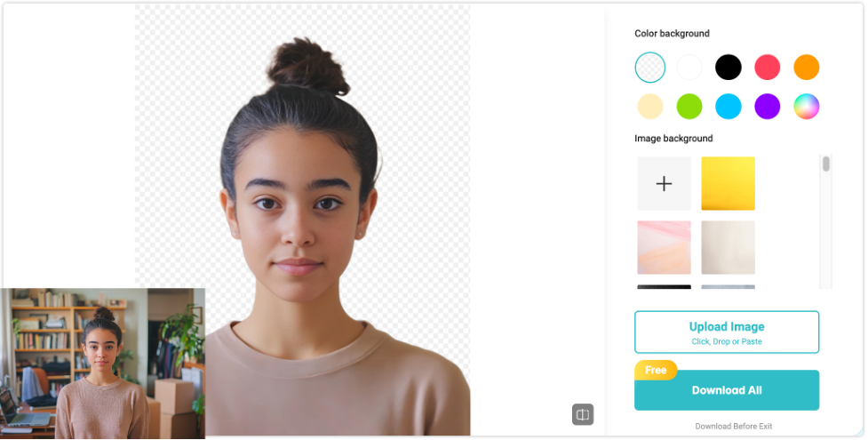The width and height of the screenshot is (868, 440).
Task: Click the Free badge on download
Action: tap(656, 370)
